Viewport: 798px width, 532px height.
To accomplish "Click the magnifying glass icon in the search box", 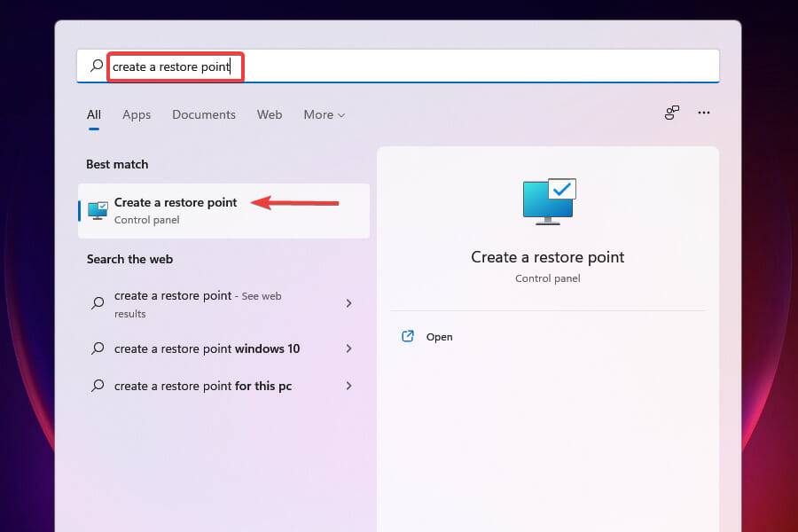I will (x=95, y=65).
